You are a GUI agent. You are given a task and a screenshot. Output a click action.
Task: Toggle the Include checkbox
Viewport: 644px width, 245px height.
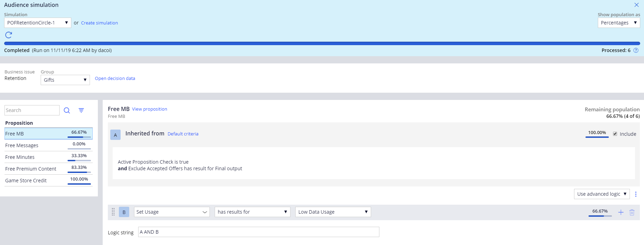tap(615, 134)
